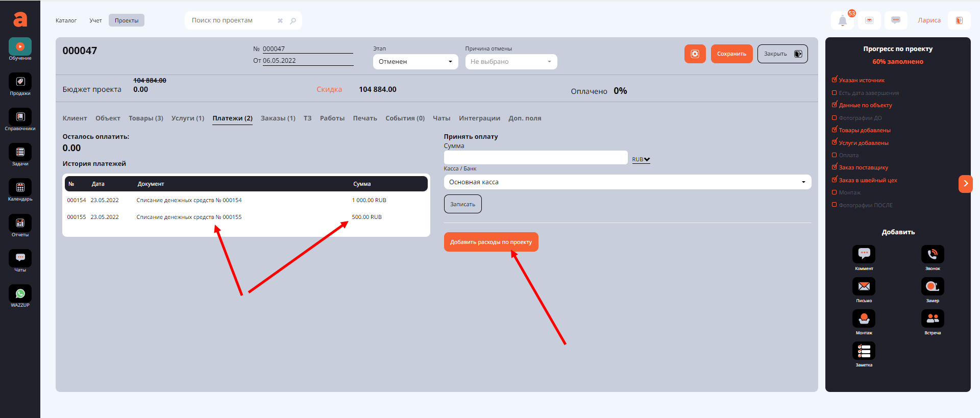Add a Встреча meeting
Screen dimensions: 980x418
click(932, 318)
